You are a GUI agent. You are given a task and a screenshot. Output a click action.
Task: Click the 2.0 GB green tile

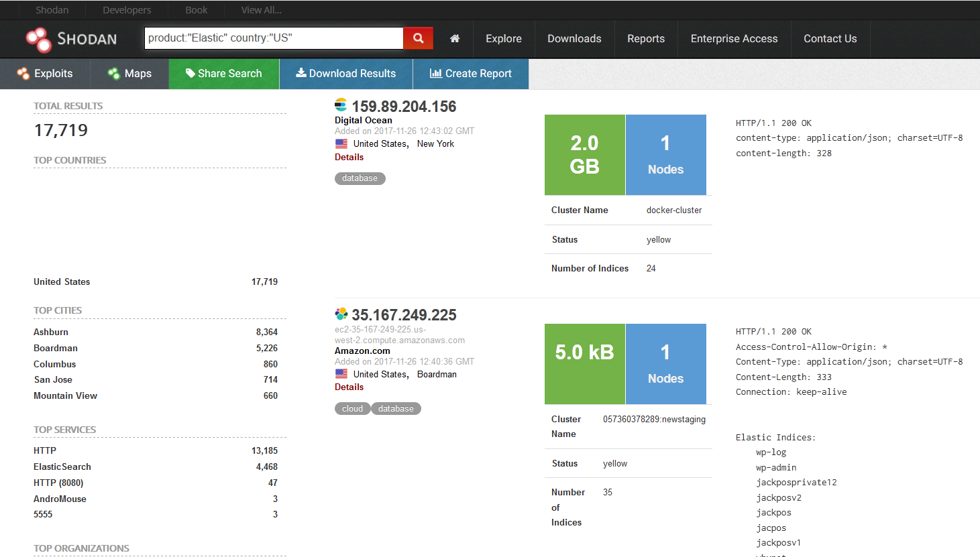585,155
